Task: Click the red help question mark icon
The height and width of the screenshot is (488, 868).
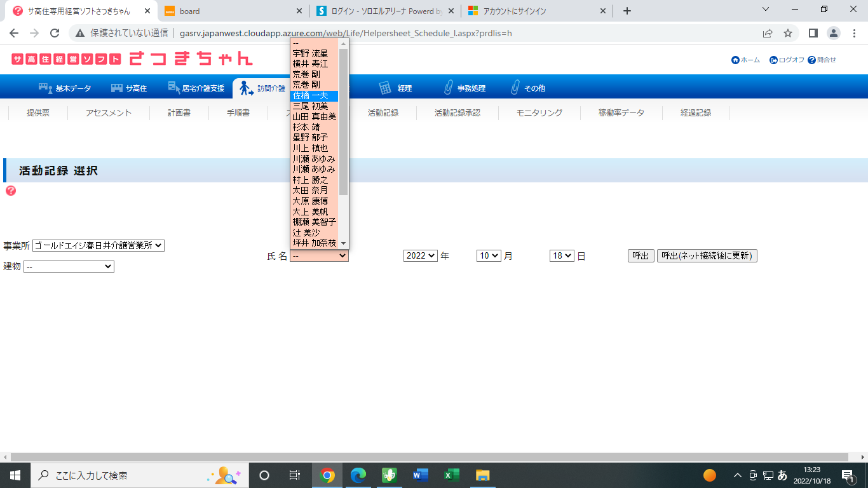Action: pyautogui.click(x=11, y=191)
